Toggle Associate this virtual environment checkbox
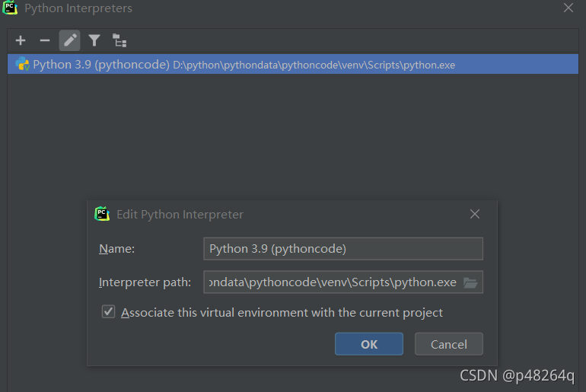Screen dimensions: 586x392 coord(108,311)
